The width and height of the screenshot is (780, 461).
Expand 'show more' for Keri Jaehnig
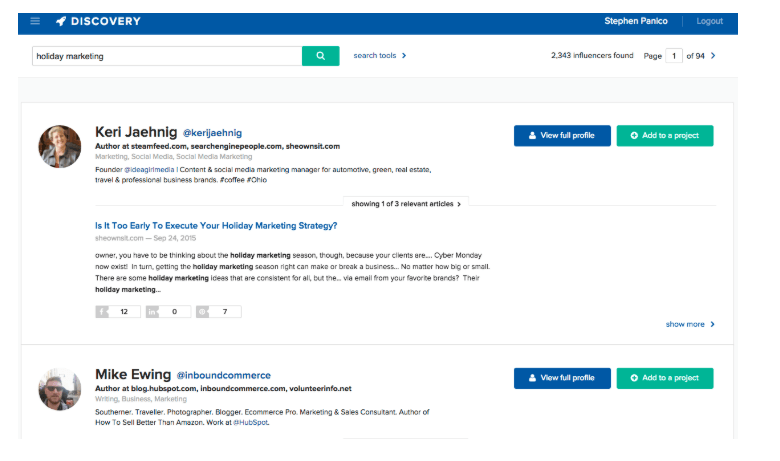tap(690, 324)
